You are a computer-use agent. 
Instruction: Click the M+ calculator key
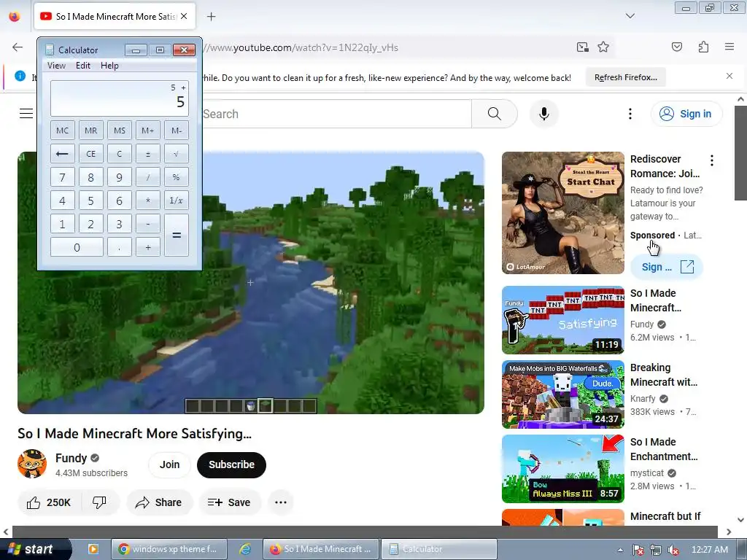[x=147, y=131]
